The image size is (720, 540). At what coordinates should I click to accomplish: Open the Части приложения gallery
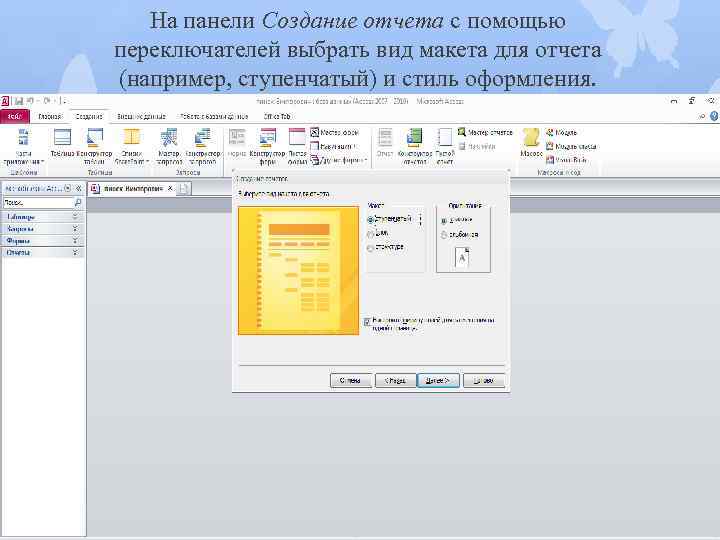tap(23, 146)
